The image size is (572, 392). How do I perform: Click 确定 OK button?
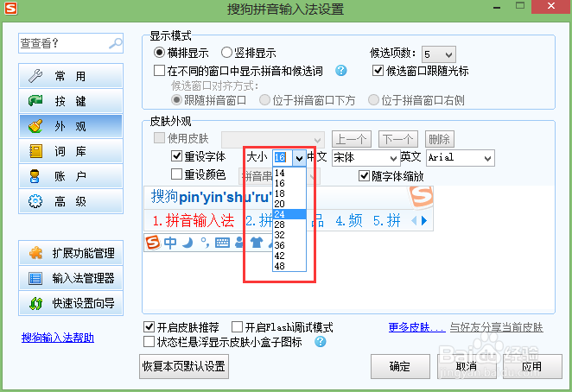click(x=400, y=366)
